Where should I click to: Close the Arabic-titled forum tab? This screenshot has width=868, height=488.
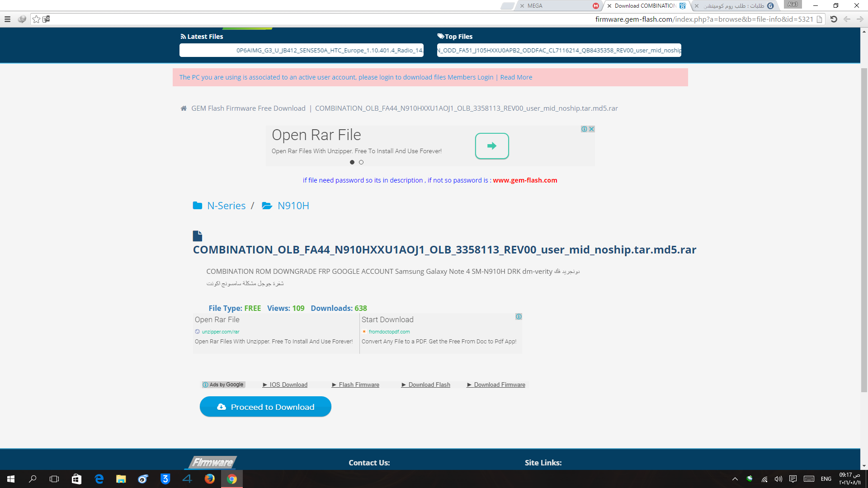pyautogui.click(x=697, y=6)
